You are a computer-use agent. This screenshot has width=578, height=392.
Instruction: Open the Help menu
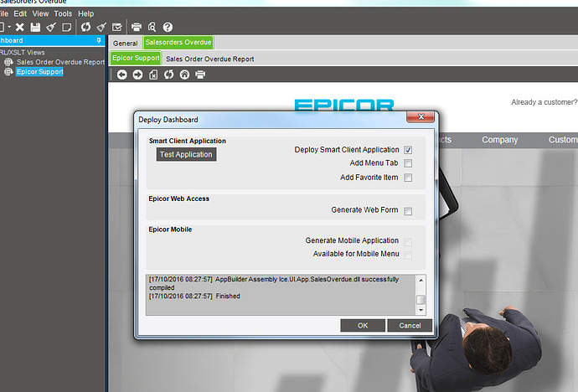coord(86,13)
